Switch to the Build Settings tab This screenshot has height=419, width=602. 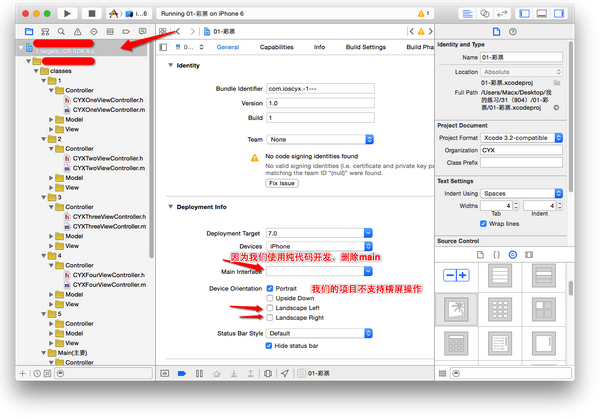[x=366, y=47]
